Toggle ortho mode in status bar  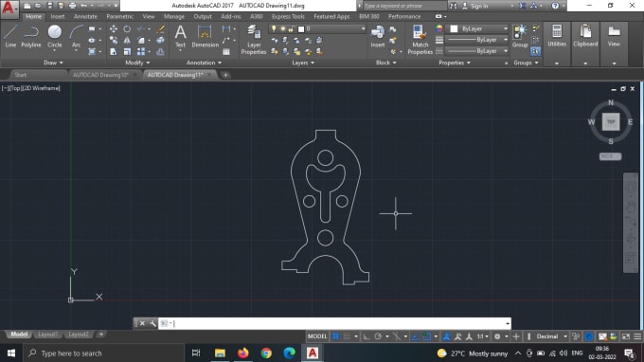pos(367,336)
